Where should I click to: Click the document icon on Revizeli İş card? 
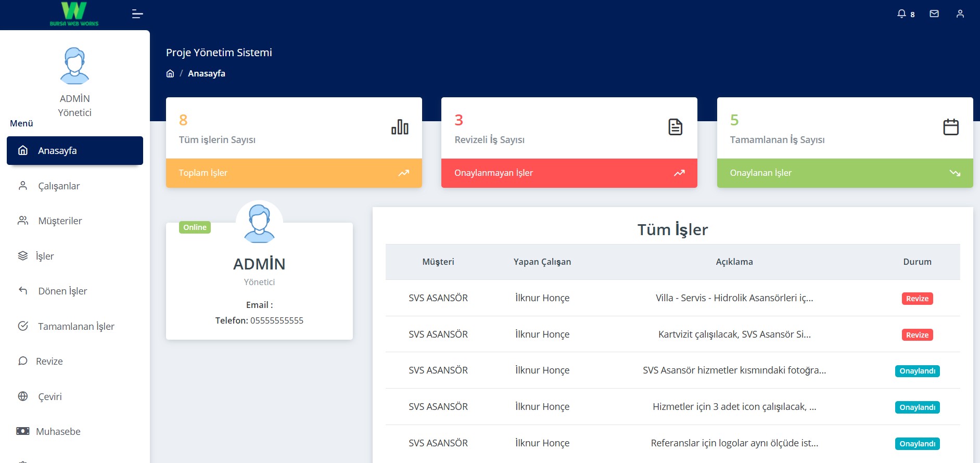tap(675, 127)
